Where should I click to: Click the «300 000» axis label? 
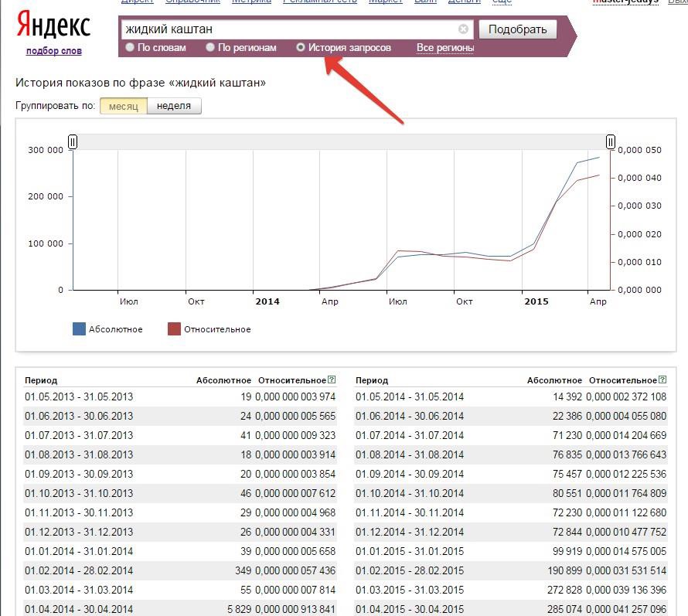click(x=46, y=150)
